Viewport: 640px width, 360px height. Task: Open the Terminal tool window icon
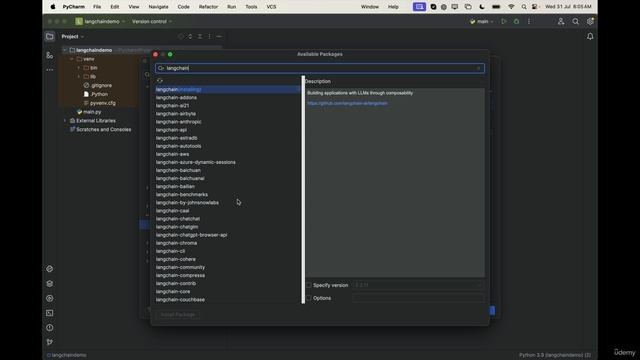tap(49, 313)
